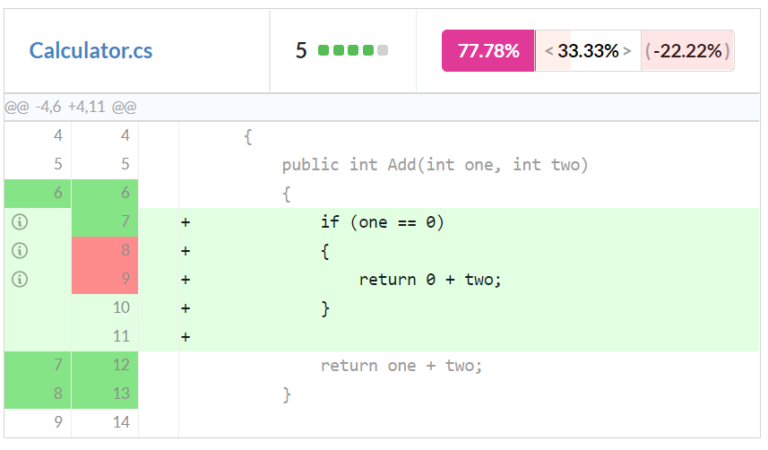Click the 33.33% diff coverage badge
This screenshot has height=450, width=768.
pyautogui.click(x=588, y=51)
